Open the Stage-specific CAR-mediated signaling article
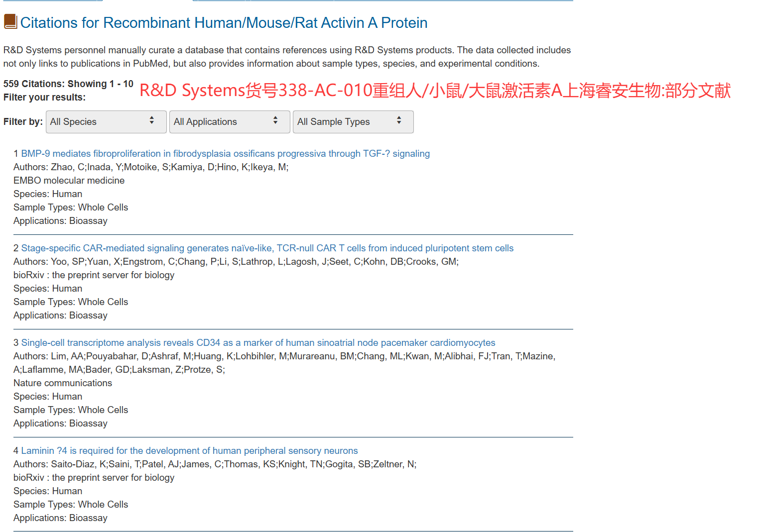The width and height of the screenshot is (759, 532). pos(267,248)
